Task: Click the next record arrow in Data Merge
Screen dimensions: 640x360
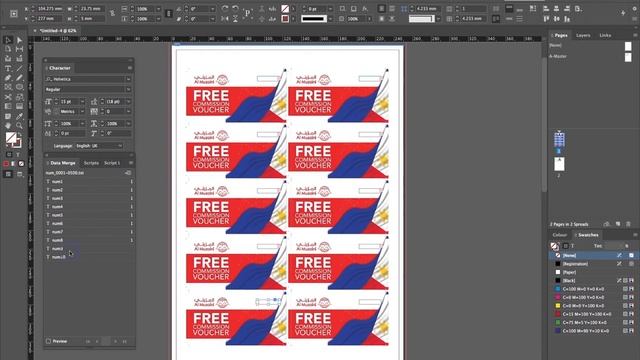Action: [116, 341]
